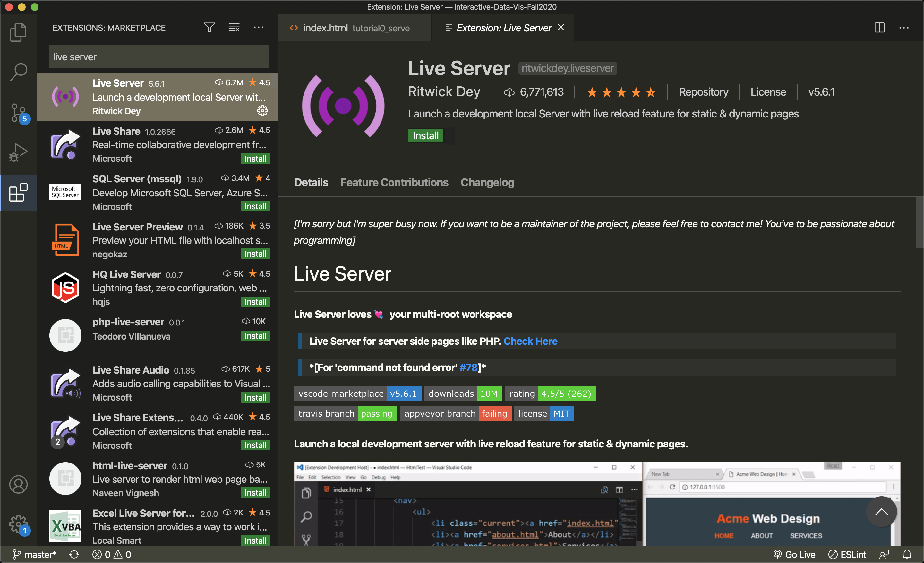Click synchronize changes icon in status bar

74,554
